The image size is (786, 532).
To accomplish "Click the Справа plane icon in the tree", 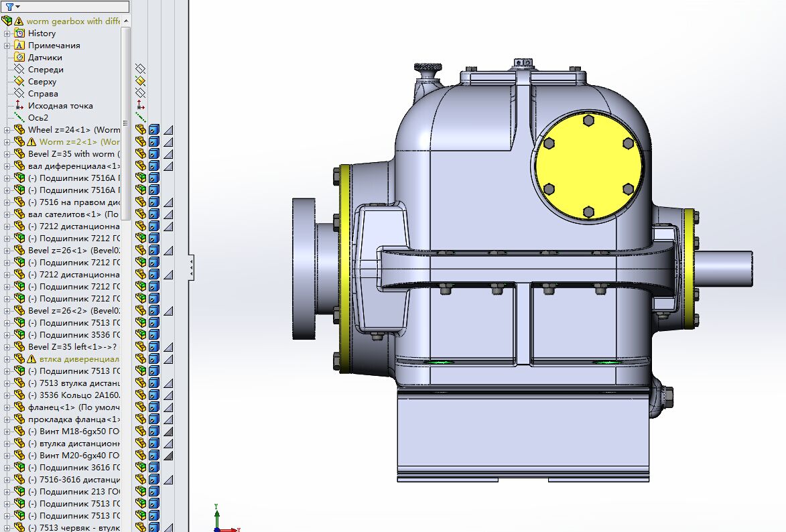I will 19,93.
